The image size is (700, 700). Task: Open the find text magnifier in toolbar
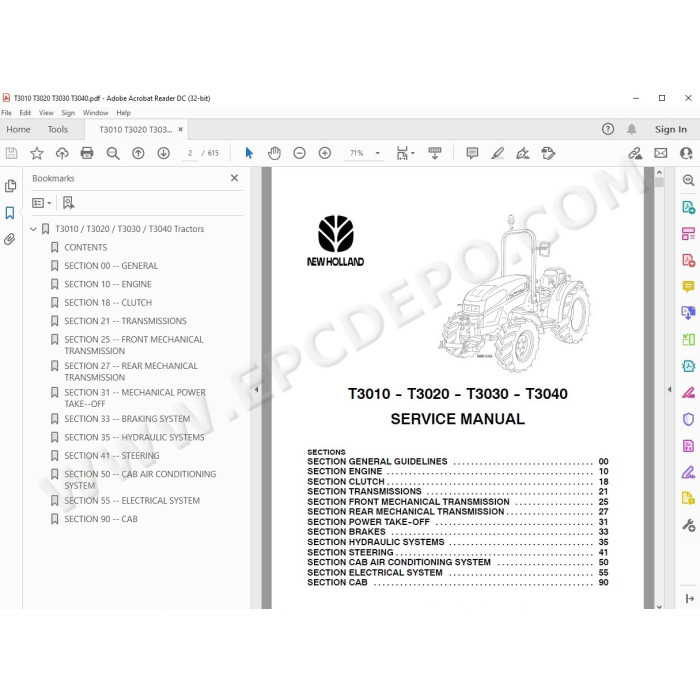pyautogui.click(x=113, y=153)
